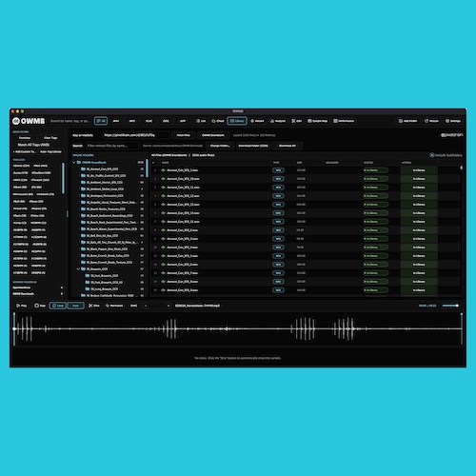Click Add Custom Tag button
Screen dimensions: 476x476
[x=25, y=151]
